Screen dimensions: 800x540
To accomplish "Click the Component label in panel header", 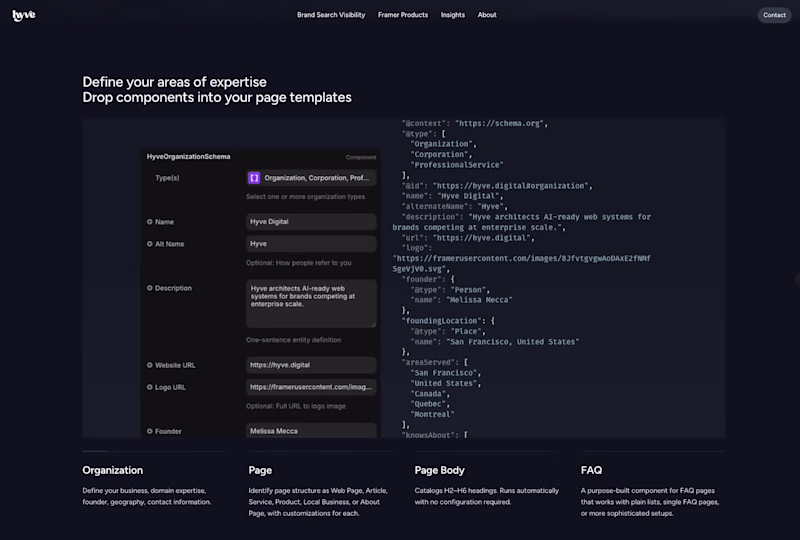I will [361, 157].
